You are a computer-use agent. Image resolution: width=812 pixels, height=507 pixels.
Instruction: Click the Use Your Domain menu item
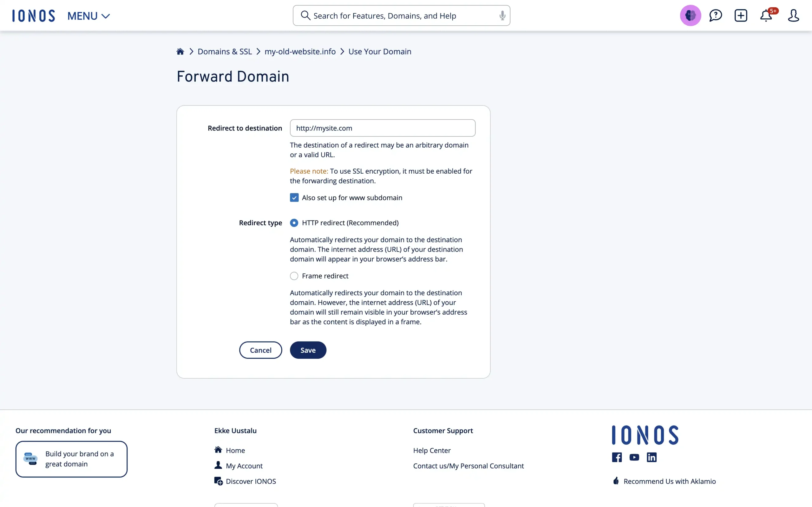(379, 51)
